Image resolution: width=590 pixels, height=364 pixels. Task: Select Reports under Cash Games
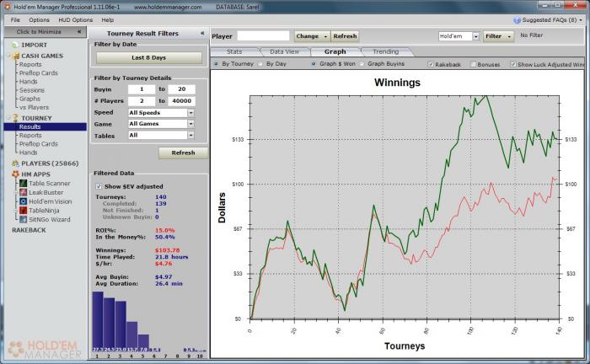click(x=30, y=64)
